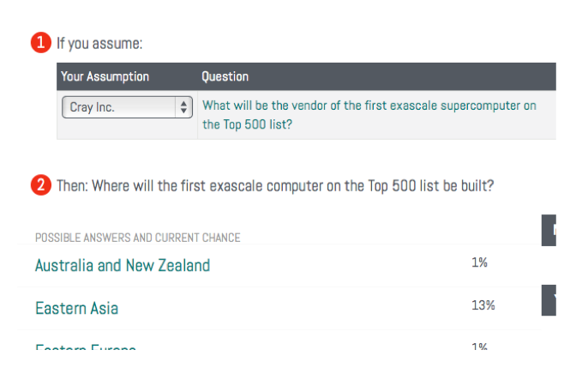
Task: Click the red step 2 circle badge
Action: coord(41,184)
